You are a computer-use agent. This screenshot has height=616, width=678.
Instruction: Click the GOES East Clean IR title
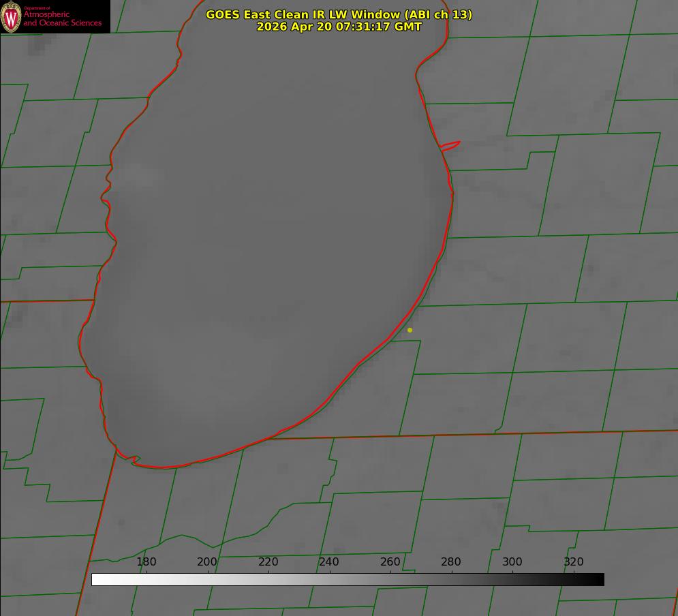tap(339, 14)
